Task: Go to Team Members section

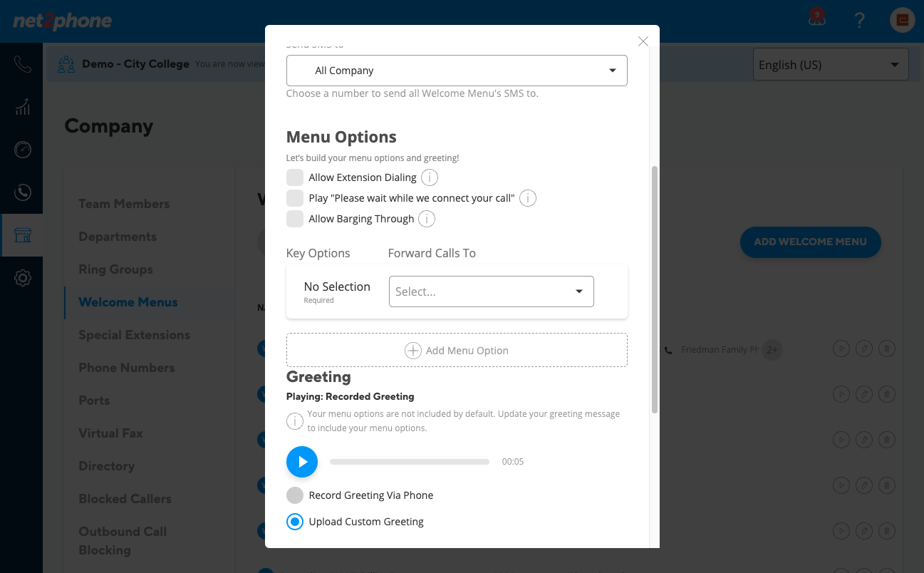Action: click(x=124, y=204)
